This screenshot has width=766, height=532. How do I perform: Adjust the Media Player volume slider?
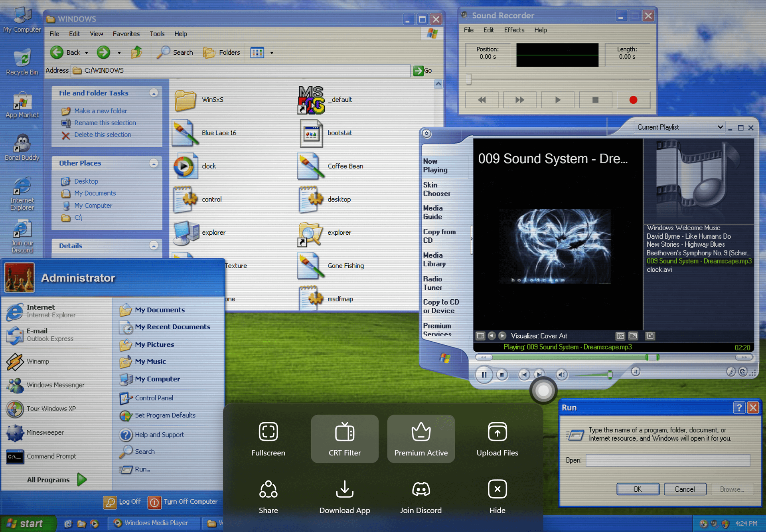[610, 375]
